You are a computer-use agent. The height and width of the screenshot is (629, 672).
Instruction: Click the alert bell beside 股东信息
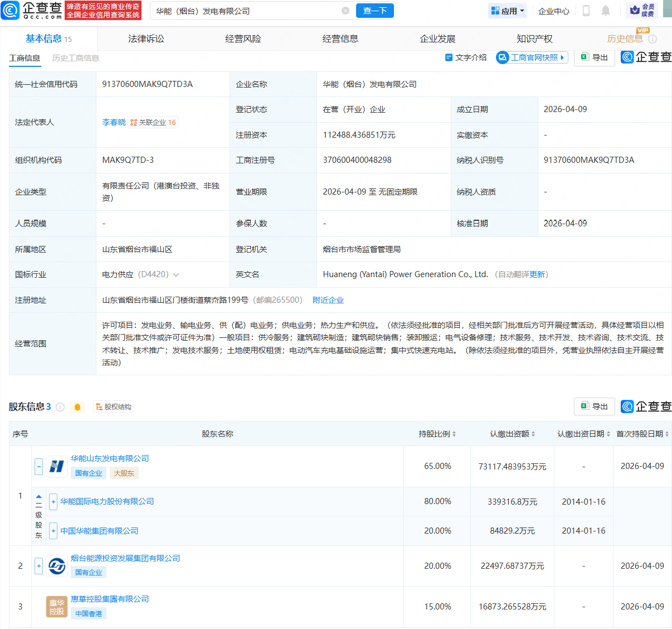click(x=77, y=407)
